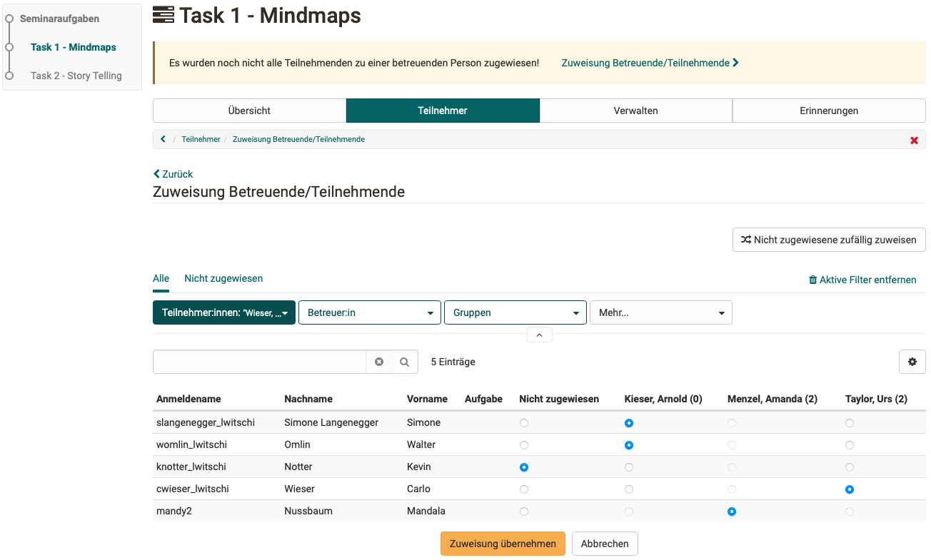931x560 pixels.
Task: Click the back chevron icon in breadcrumb
Action: 163,139
